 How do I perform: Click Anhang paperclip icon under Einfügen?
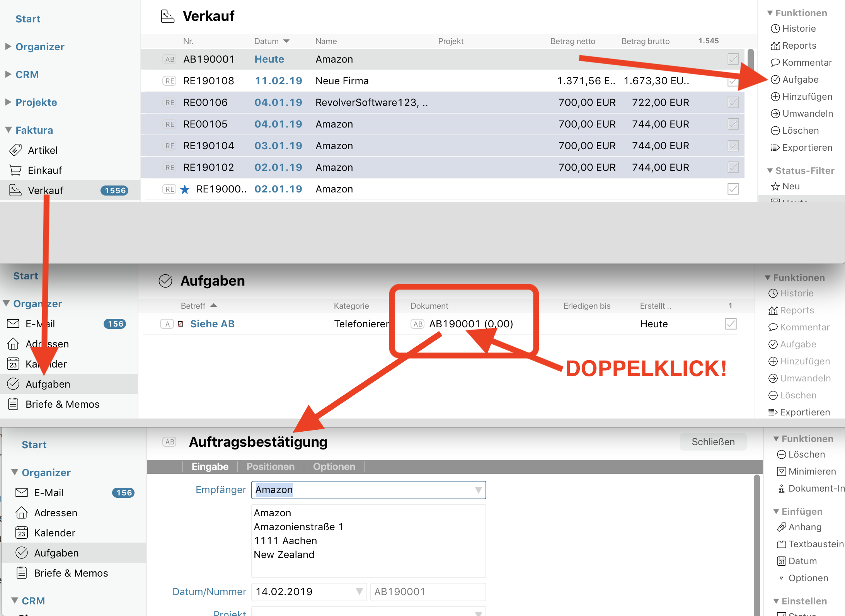pyautogui.click(x=781, y=527)
